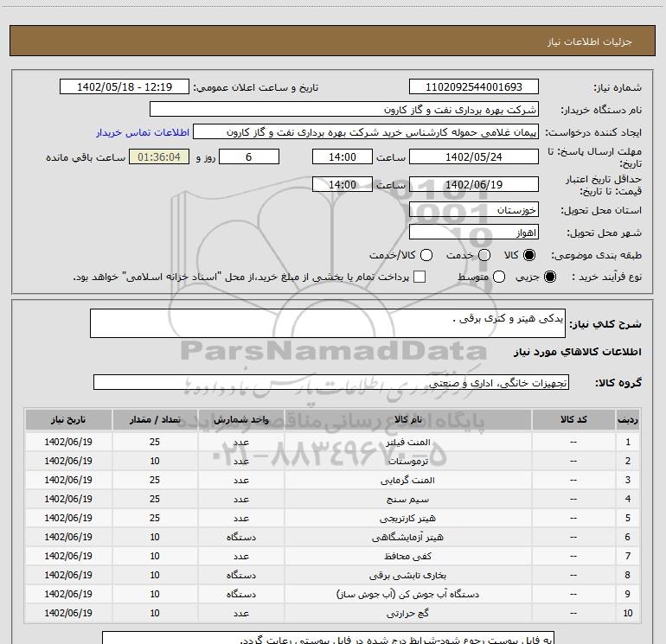
Task: Click the quantity 25 in المنت فیلتر row
Action: (155, 442)
